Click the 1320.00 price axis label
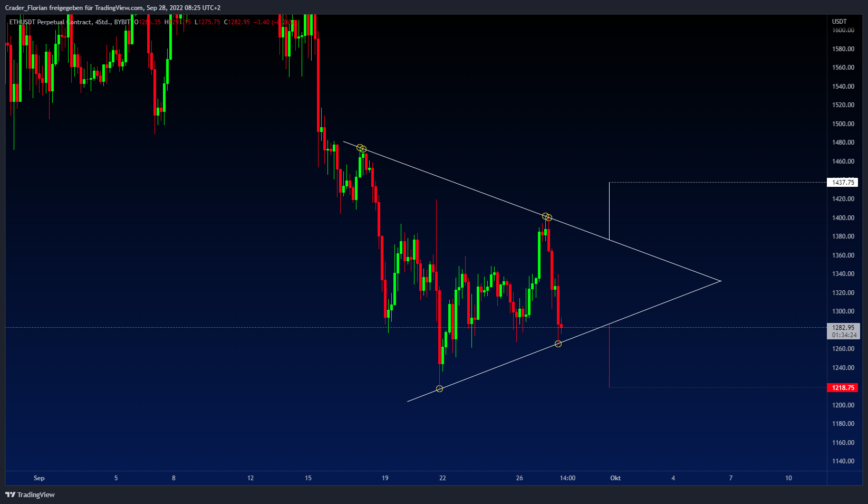 843,293
